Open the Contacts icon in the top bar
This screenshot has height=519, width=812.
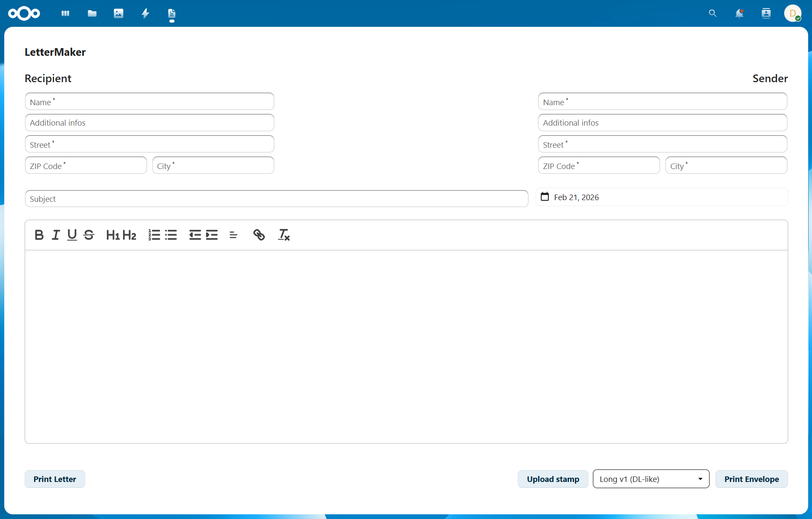click(766, 13)
